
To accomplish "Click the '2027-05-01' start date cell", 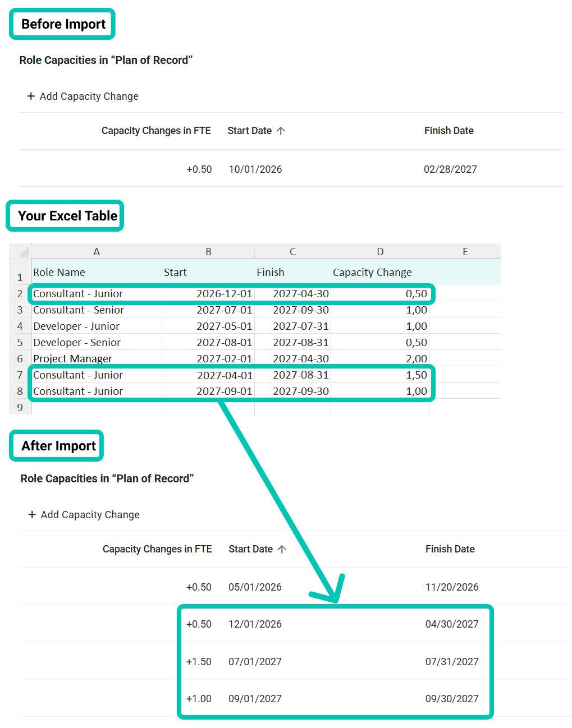I will 208,326.
